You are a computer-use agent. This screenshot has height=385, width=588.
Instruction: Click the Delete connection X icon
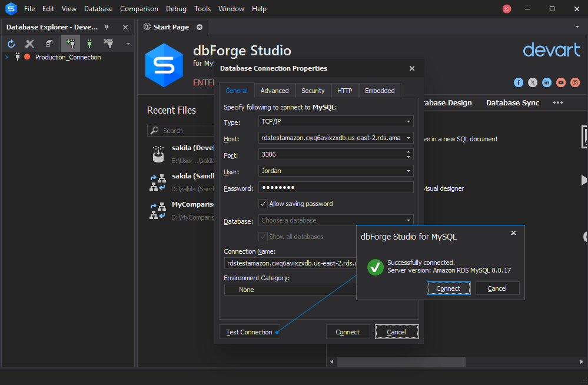coord(29,43)
